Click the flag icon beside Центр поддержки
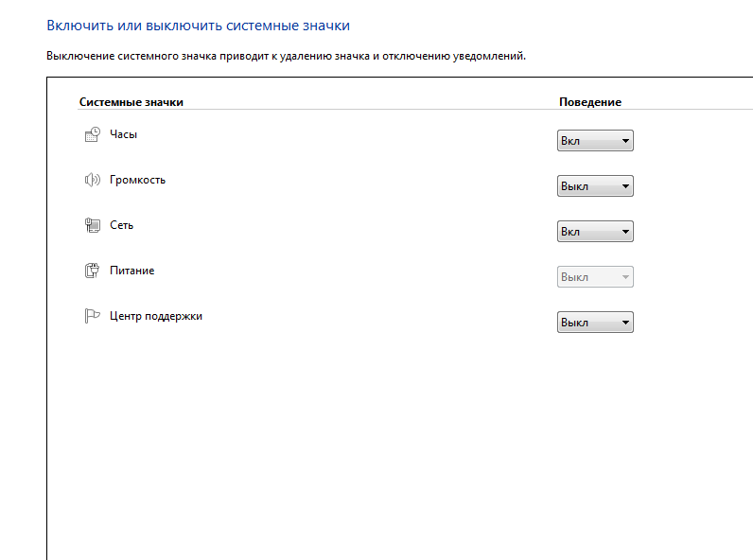 coord(92,316)
